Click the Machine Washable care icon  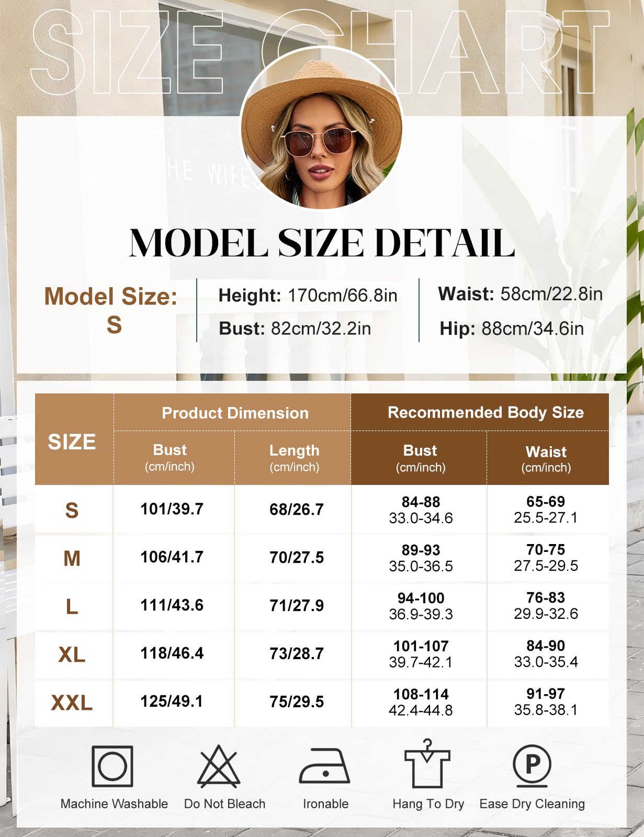(x=112, y=766)
